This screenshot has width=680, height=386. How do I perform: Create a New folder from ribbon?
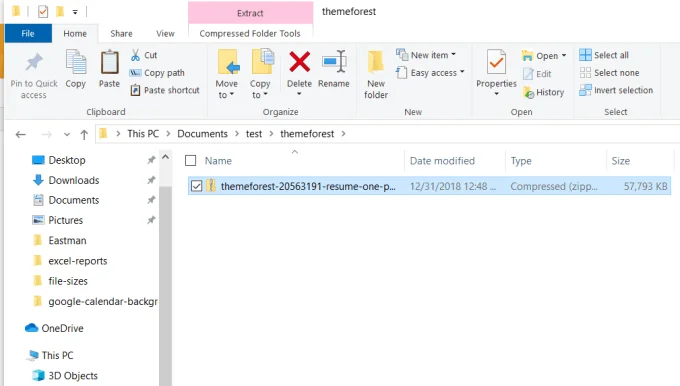click(376, 74)
